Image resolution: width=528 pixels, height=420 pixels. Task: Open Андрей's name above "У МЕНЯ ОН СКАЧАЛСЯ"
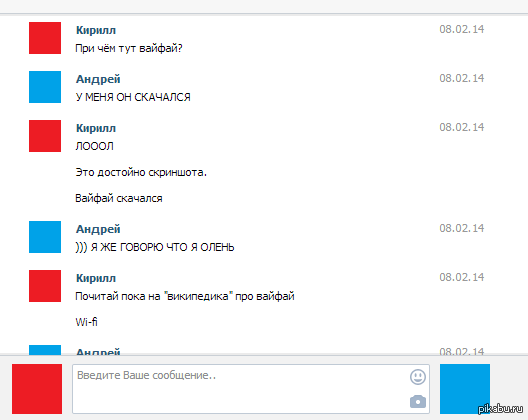pos(98,79)
